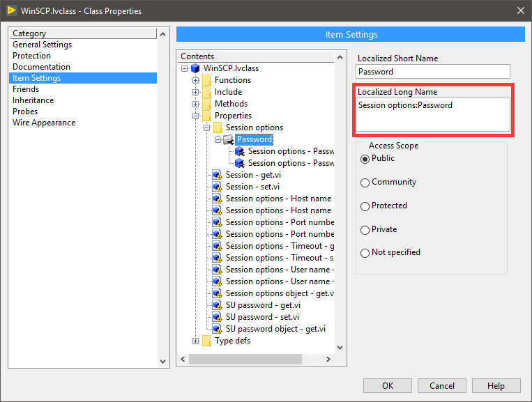The height and width of the screenshot is (402, 532).
Task: Confirm with the OK button
Action: (388, 386)
